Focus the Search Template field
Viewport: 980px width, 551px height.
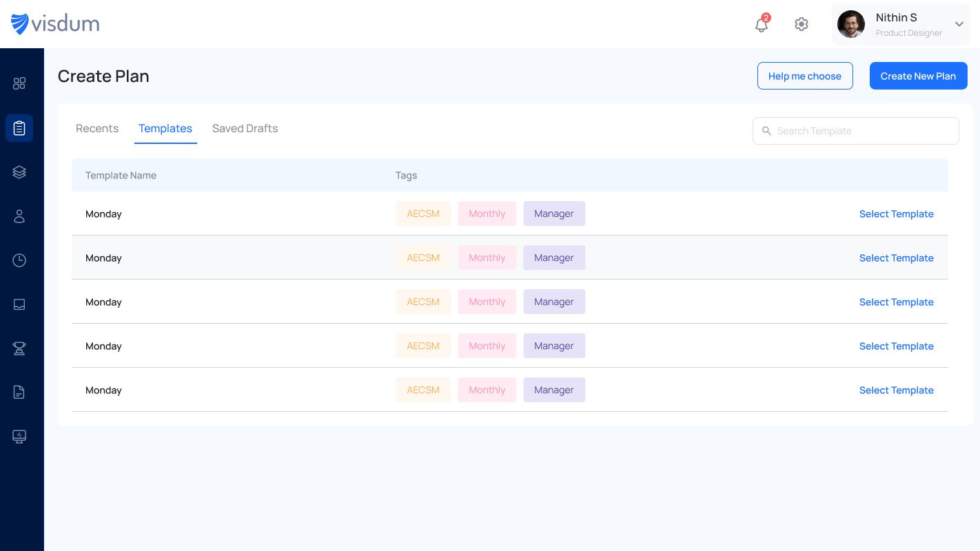pos(861,131)
